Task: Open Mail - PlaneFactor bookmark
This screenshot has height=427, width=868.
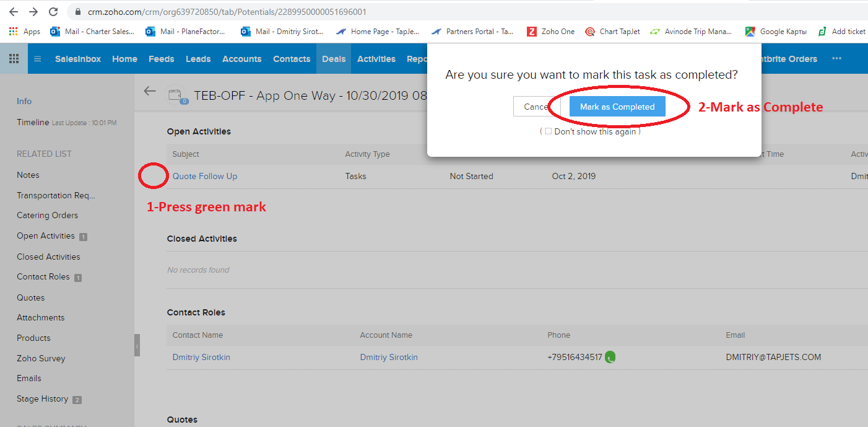Action: [185, 31]
